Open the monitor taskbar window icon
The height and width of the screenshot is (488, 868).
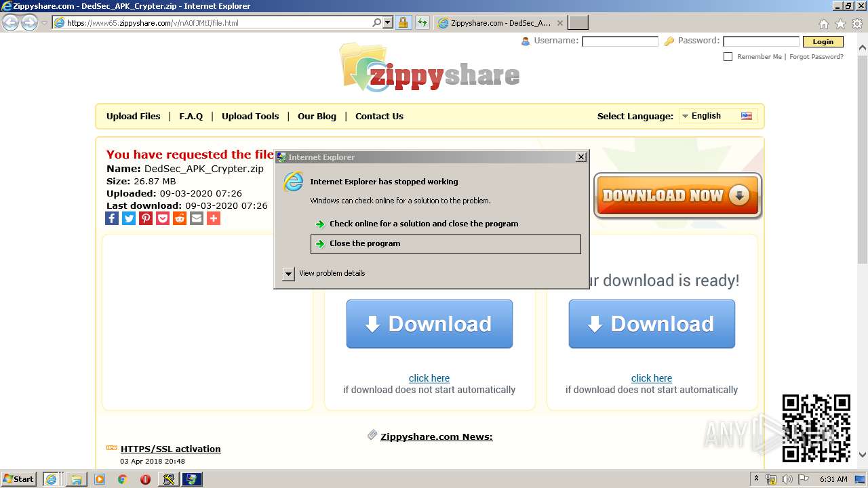[x=192, y=479]
